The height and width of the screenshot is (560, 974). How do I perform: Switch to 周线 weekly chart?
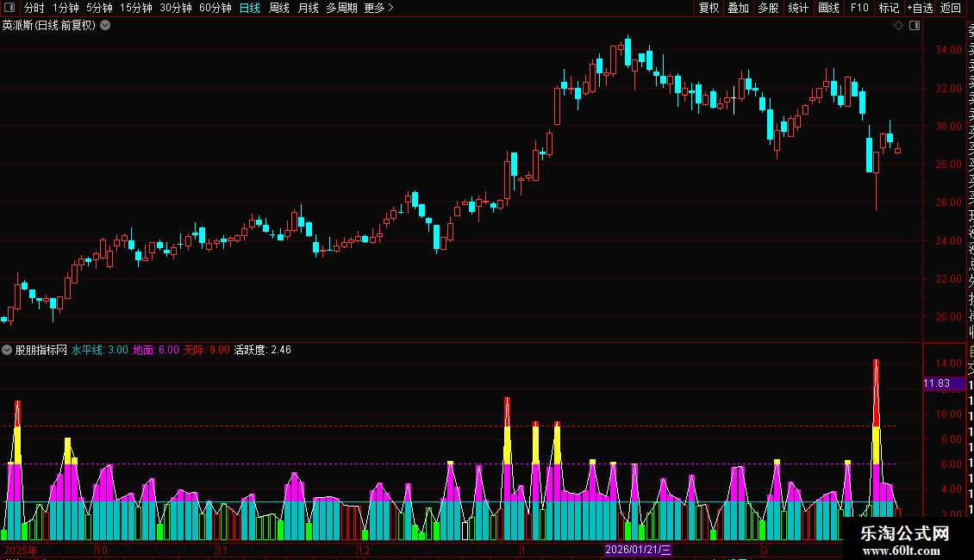(279, 8)
